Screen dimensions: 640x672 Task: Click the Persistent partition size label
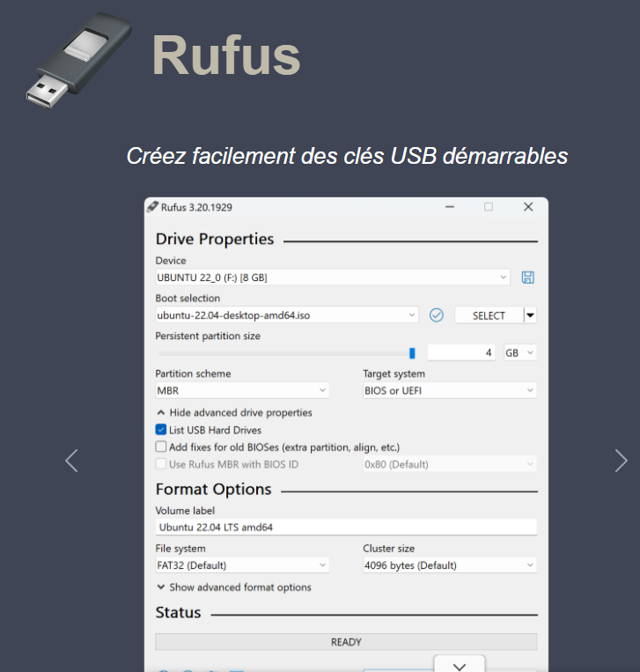(x=208, y=336)
